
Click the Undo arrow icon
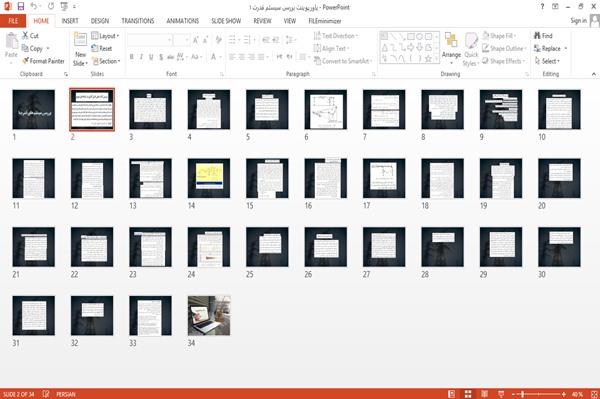[34, 7]
